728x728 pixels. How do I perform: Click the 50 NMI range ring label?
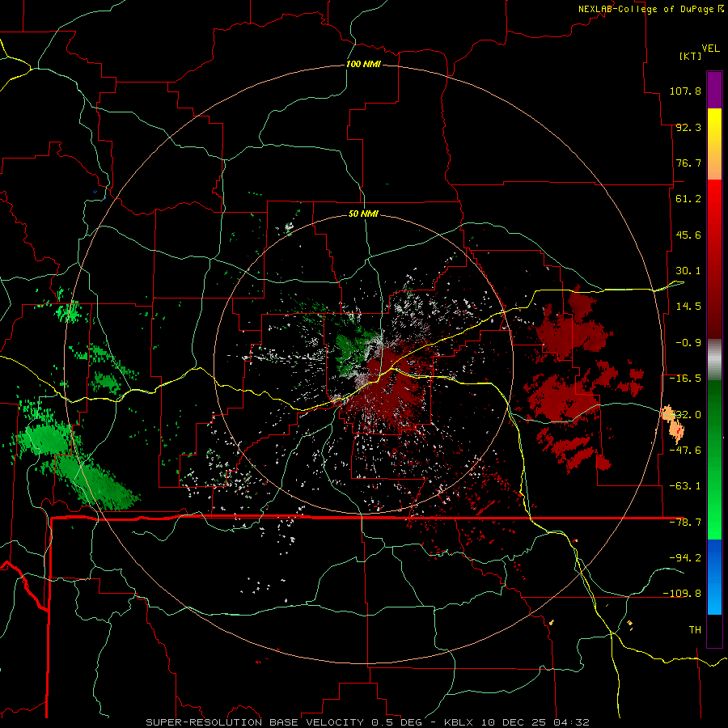pos(363,214)
